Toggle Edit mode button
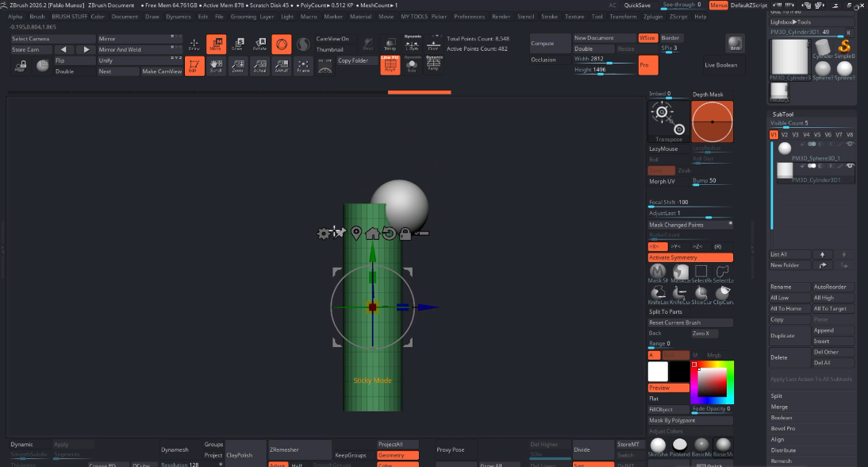The height and width of the screenshot is (467, 868). pyautogui.click(x=194, y=66)
